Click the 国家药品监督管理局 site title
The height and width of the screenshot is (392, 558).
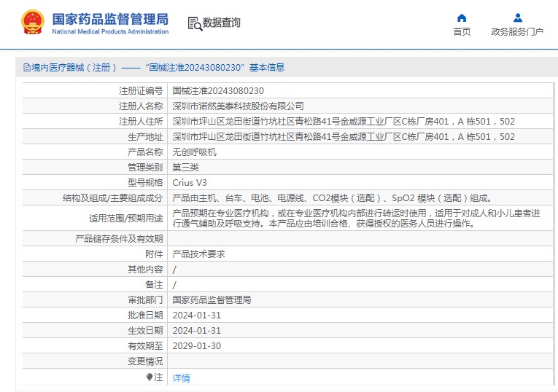pos(110,18)
